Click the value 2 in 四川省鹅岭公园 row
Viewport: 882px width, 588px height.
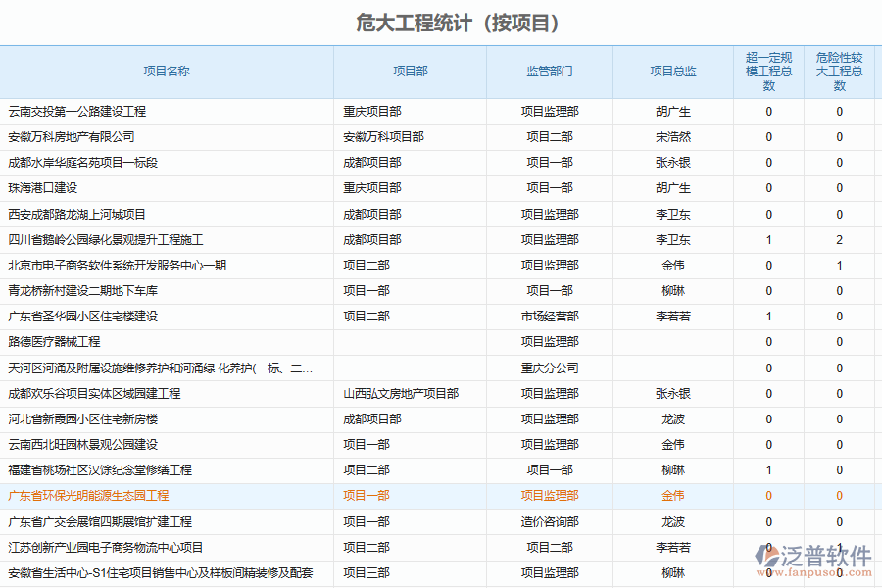tap(839, 240)
